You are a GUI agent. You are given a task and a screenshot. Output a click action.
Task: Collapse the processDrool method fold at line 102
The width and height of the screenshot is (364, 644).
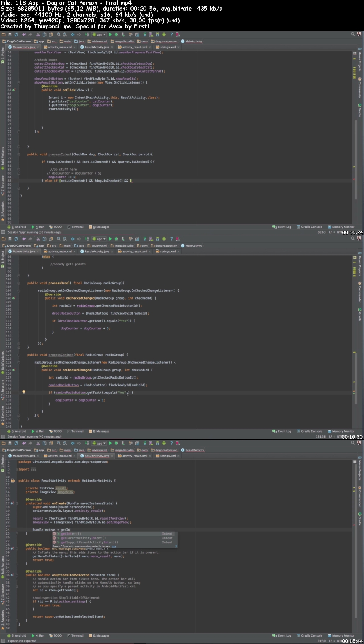point(19,283)
